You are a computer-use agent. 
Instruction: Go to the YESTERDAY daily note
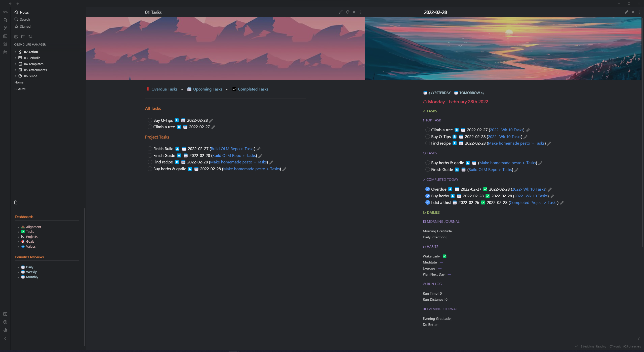[441, 93]
